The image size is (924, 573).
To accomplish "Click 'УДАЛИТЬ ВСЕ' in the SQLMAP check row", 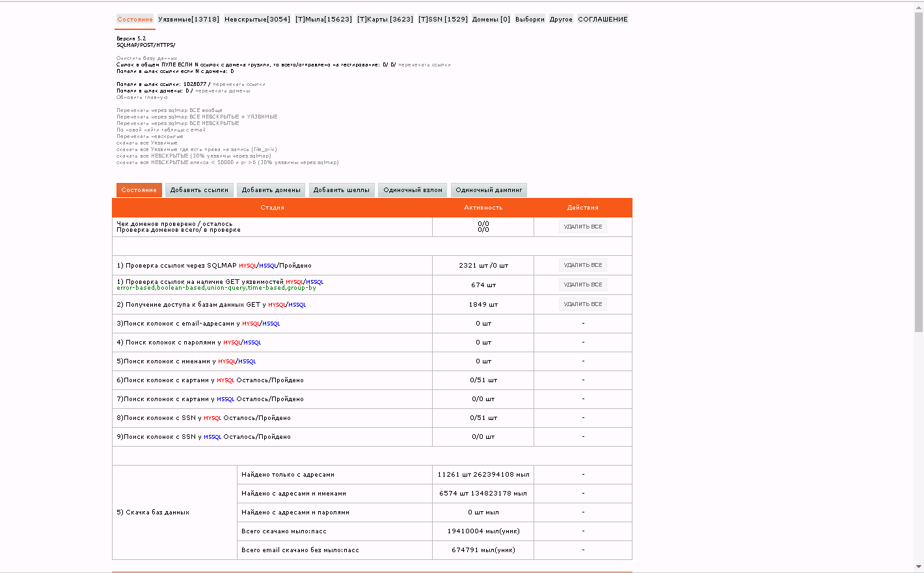I will (583, 265).
